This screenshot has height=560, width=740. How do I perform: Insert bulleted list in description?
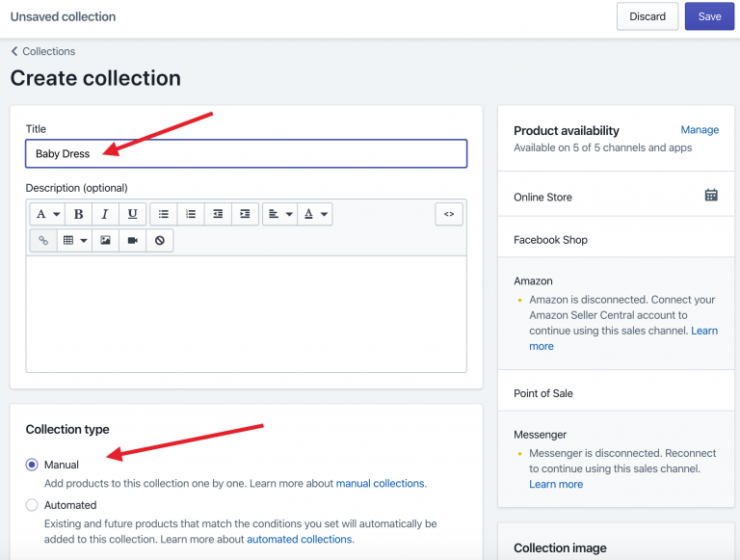pyautogui.click(x=163, y=214)
